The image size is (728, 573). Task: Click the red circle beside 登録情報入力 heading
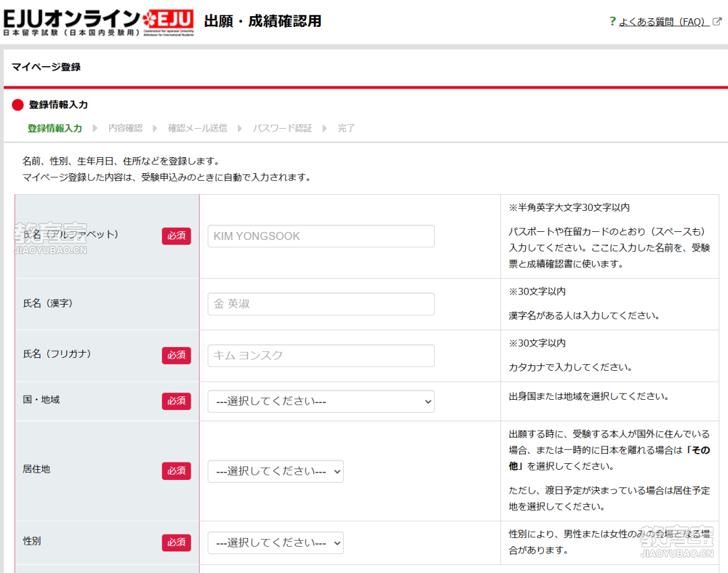18,105
